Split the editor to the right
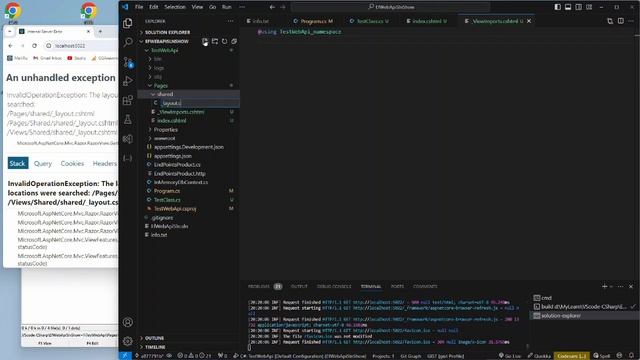This screenshot has height=360, width=640. point(620,21)
